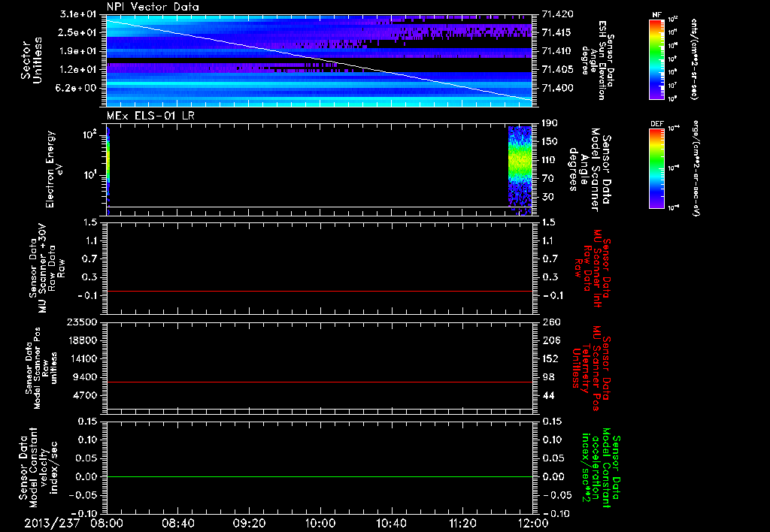The width and height of the screenshot is (770, 532).
Task: Select the "Electron Energy eV" axis title
Action: point(54,169)
